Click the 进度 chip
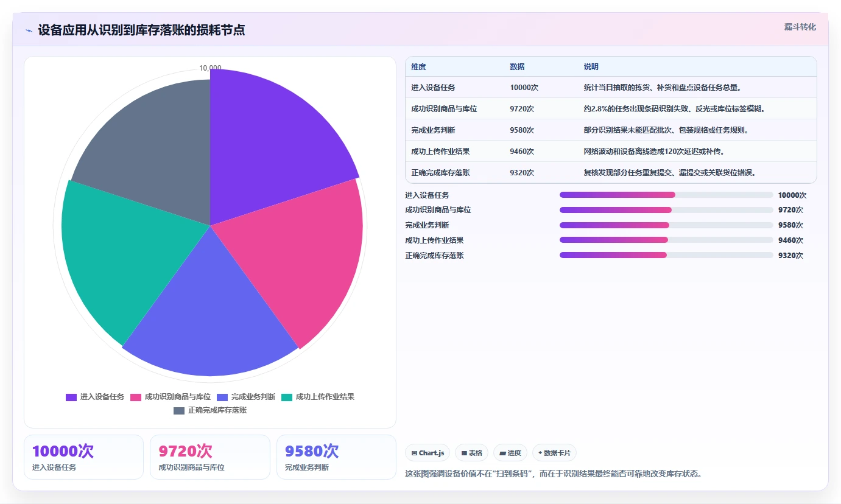Screen dimensions: 841x504 tap(510, 453)
